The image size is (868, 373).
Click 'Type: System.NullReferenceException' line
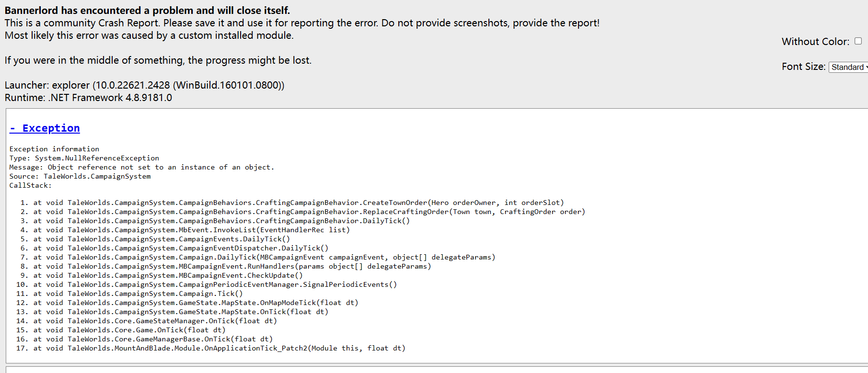point(84,158)
